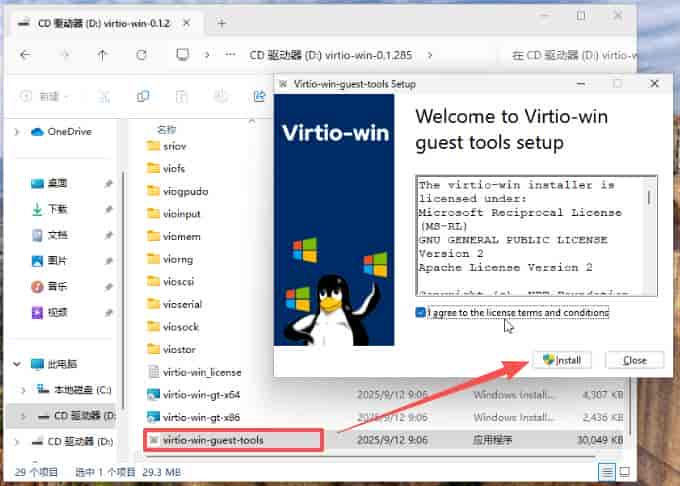Click the Install button in setup dialog

[x=562, y=360]
